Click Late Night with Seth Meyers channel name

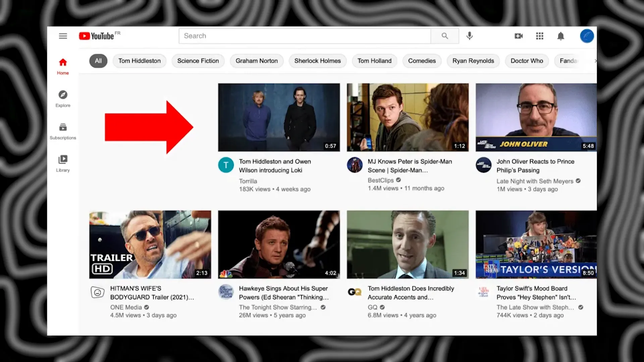click(535, 181)
